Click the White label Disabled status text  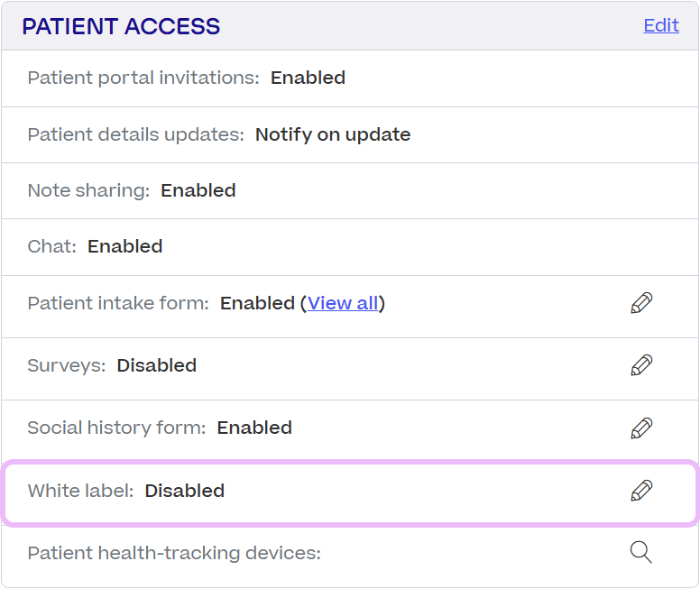click(184, 491)
